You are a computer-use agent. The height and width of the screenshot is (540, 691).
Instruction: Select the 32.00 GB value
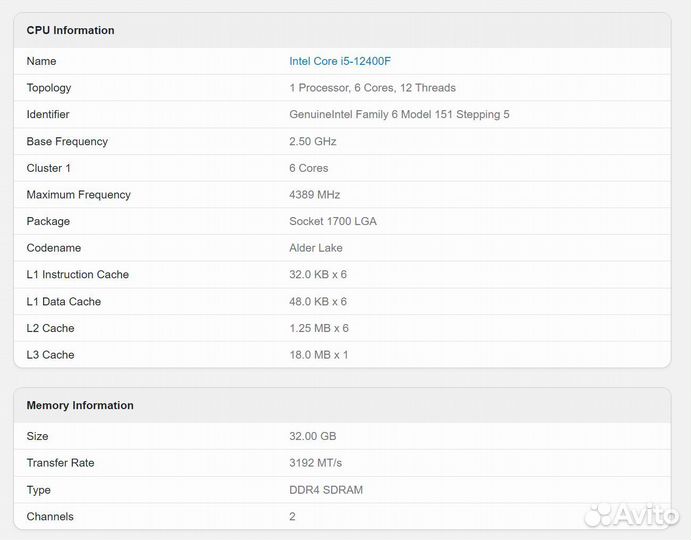[312, 436]
